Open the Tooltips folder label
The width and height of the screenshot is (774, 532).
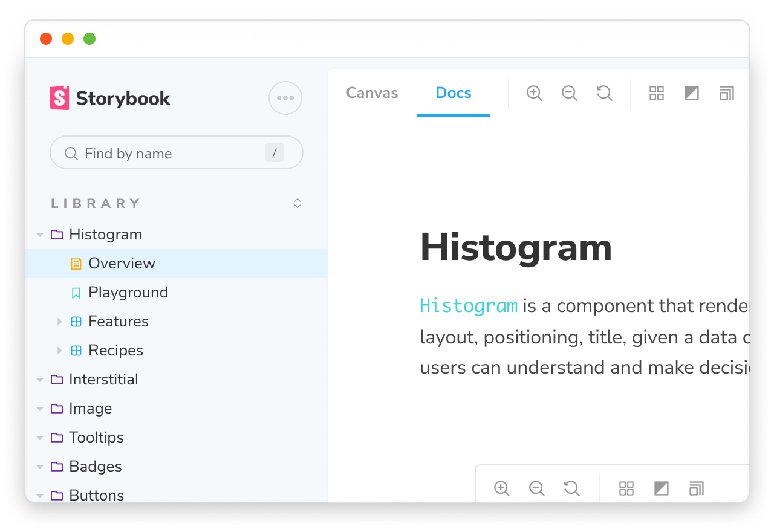pyautogui.click(x=96, y=438)
